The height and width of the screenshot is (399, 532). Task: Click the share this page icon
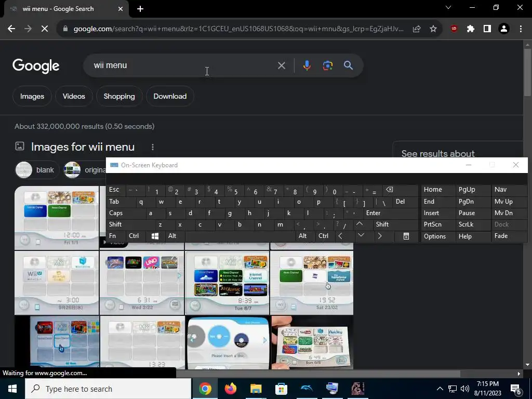coord(417,29)
